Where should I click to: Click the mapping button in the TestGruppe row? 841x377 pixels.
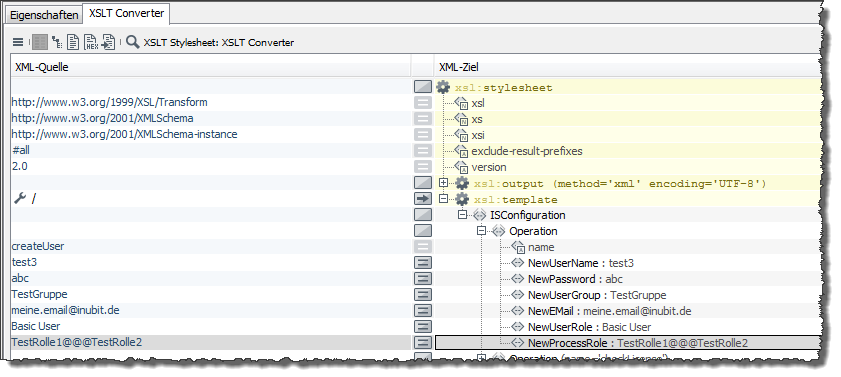(x=423, y=295)
